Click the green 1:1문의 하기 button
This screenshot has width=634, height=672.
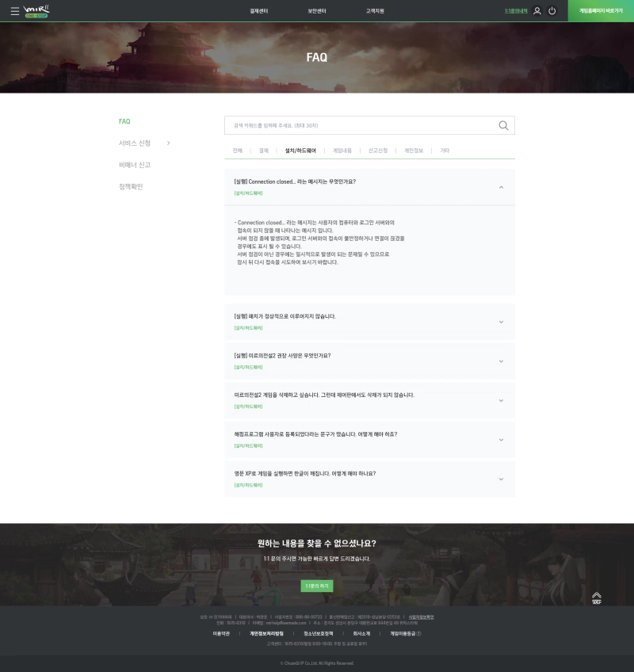click(316, 586)
